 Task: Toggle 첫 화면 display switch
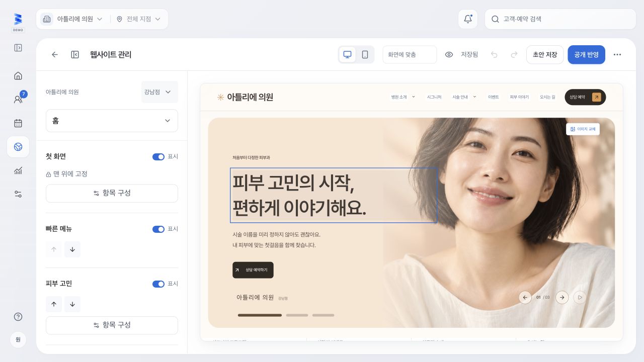pyautogui.click(x=158, y=157)
